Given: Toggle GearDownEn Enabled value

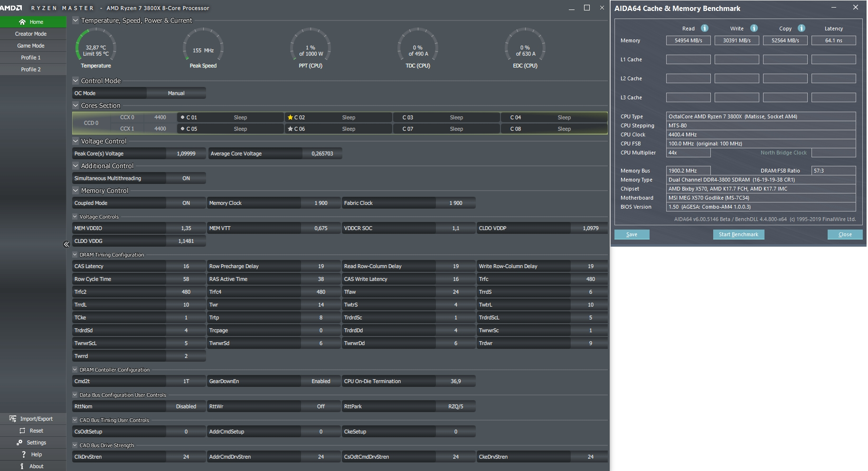Looking at the screenshot, I should point(321,381).
